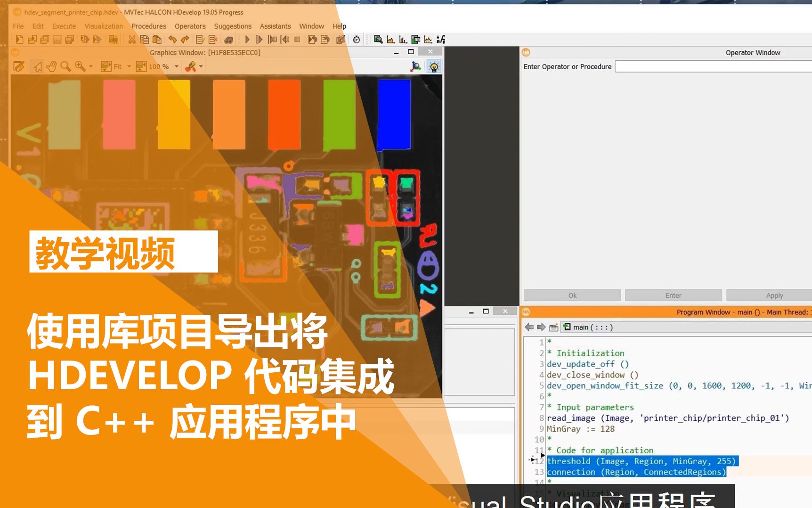The height and width of the screenshot is (508, 812).
Task: Click the stopwatch profiler icon on the toolbar
Action: [357, 39]
